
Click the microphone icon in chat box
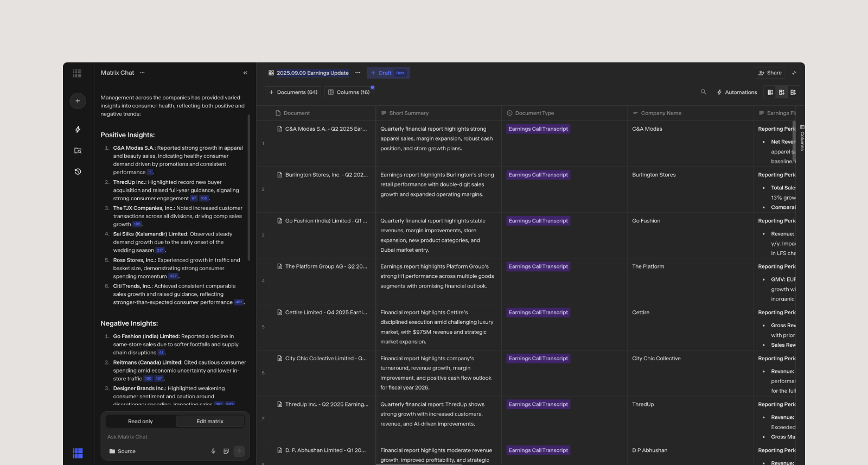pyautogui.click(x=213, y=451)
